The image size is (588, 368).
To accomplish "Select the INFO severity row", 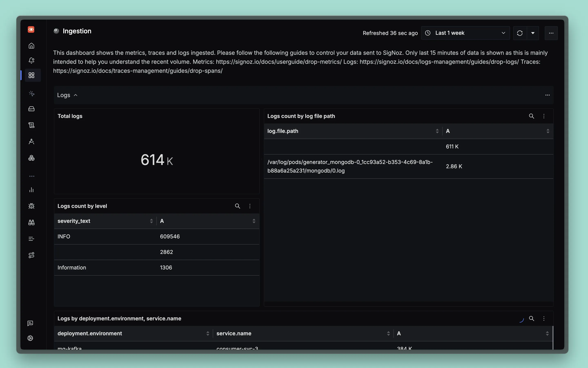I will click(157, 237).
